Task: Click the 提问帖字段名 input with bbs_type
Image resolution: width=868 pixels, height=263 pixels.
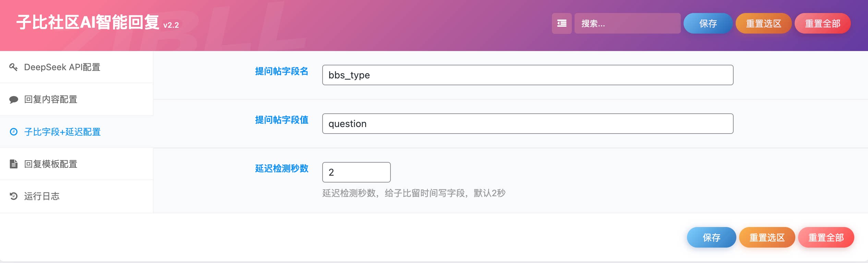Action: click(528, 75)
